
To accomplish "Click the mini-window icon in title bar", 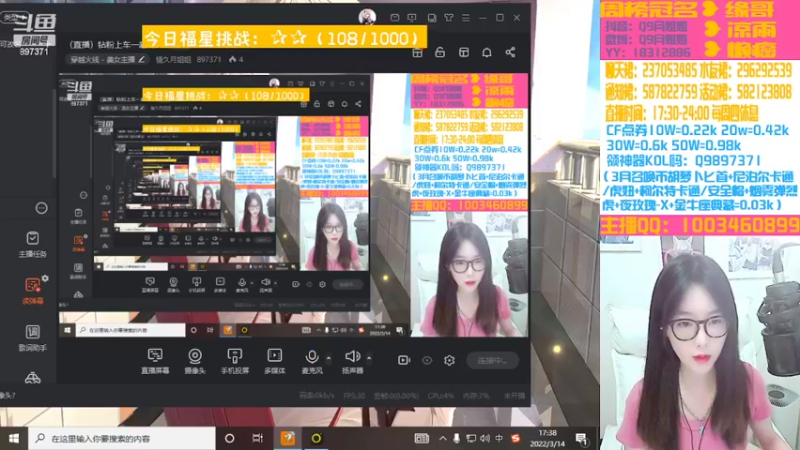I will pyautogui.click(x=432, y=18).
